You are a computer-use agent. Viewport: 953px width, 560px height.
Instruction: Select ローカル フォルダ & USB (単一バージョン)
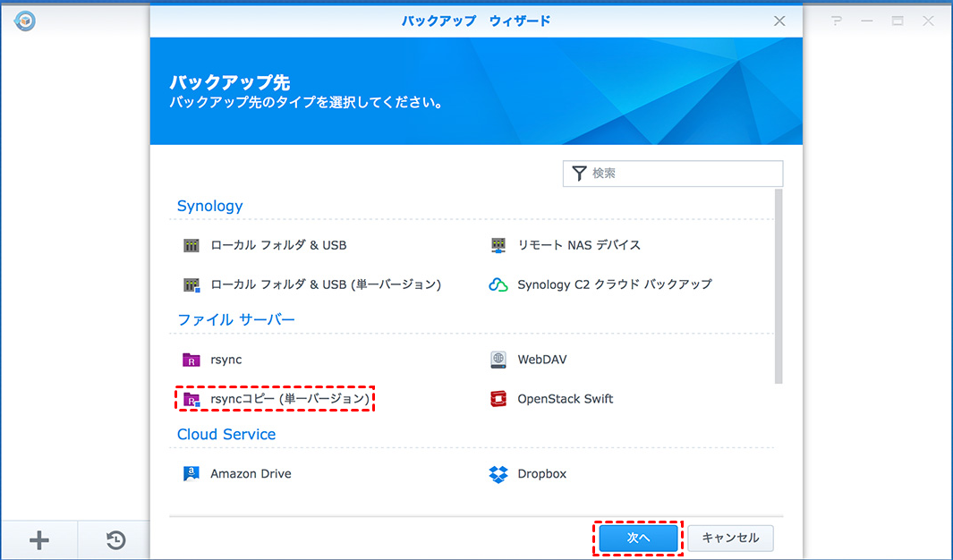(x=326, y=284)
